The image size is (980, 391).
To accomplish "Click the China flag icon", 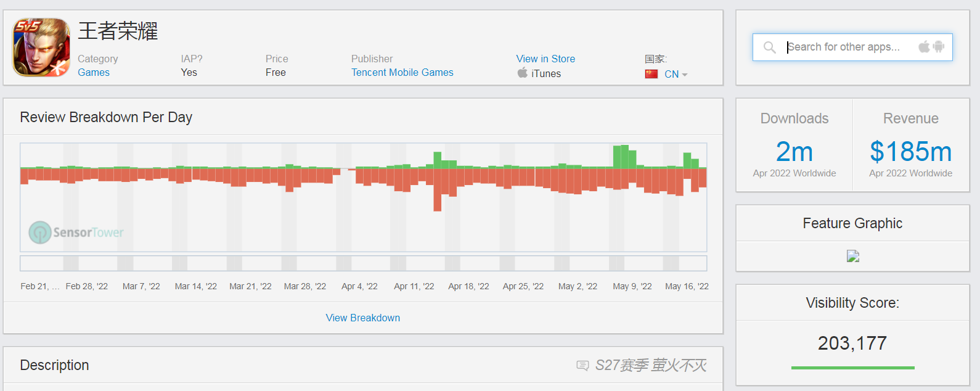I will pyautogui.click(x=651, y=74).
